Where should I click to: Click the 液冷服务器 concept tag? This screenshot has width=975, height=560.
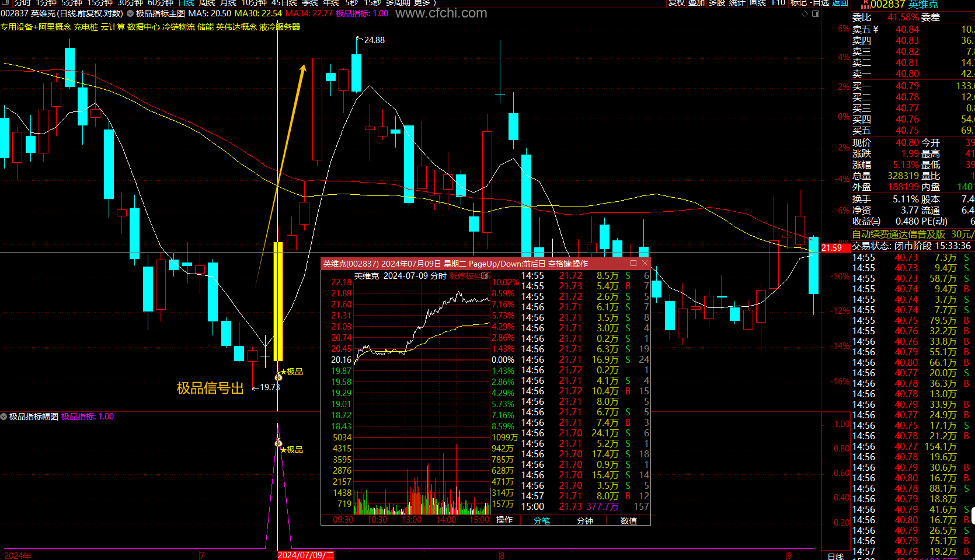pyautogui.click(x=280, y=27)
